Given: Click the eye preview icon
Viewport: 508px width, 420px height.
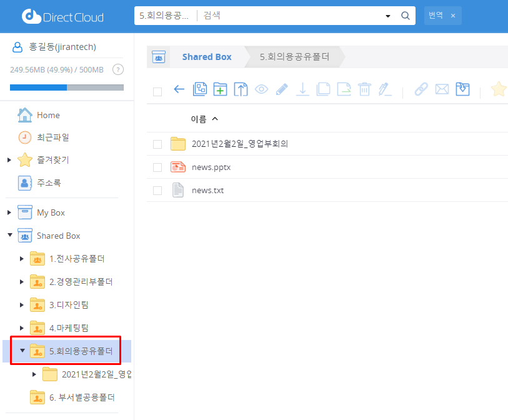Looking at the screenshot, I should click(261, 89).
